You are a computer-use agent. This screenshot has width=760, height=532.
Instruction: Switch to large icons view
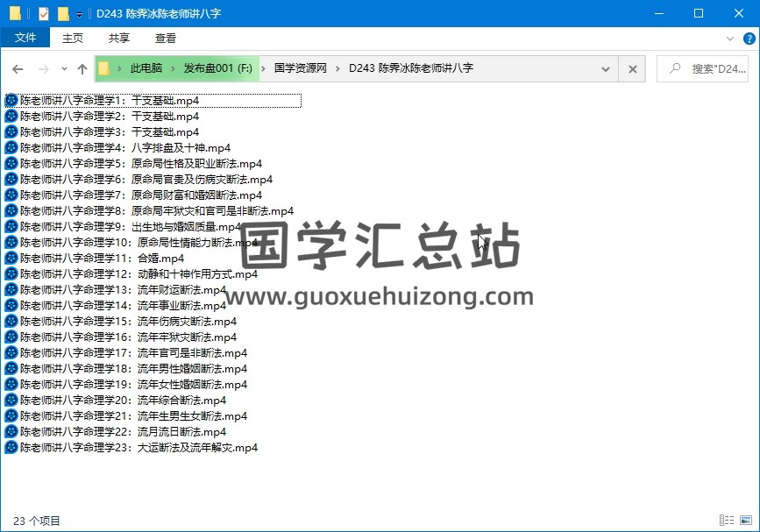point(747,521)
